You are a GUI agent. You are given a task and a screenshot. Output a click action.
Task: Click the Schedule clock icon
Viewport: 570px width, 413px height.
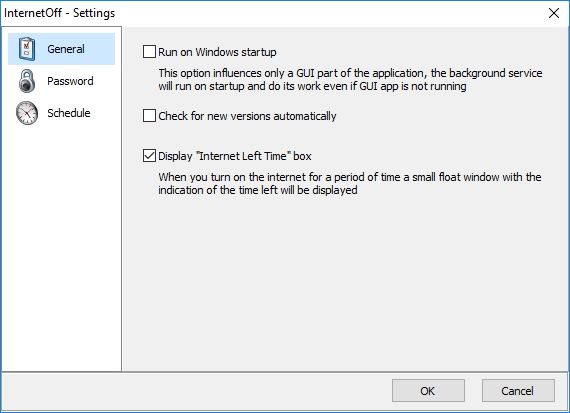tap(27, 113)
